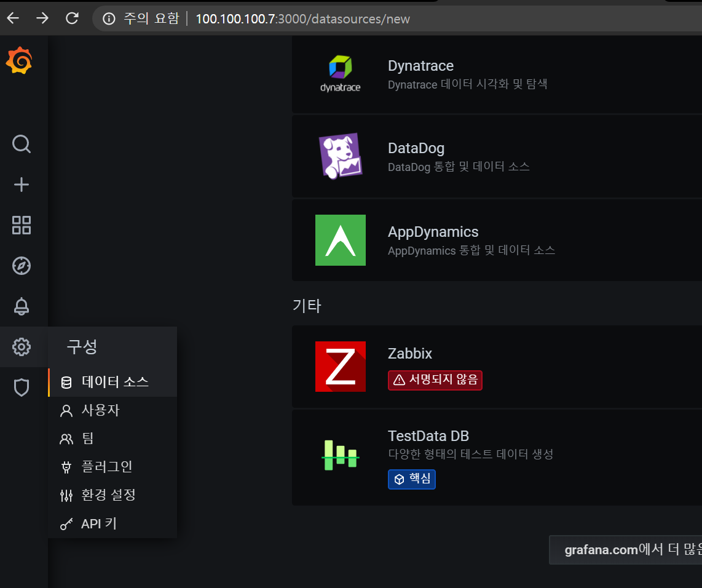Click 'Dynatrace 데이터 시각화 및 탐색' description
This screenshot has height=588, width=702.
pos(467,84)
